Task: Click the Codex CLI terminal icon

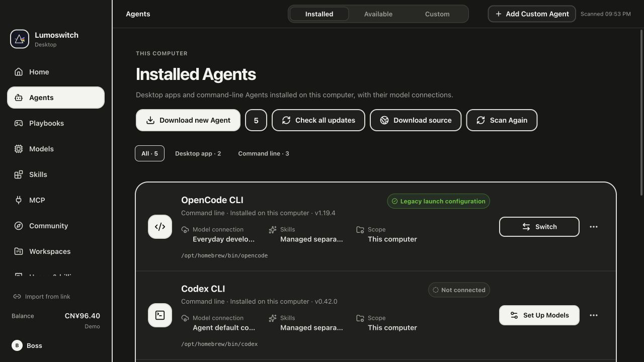Action: [x=160, y=315]
